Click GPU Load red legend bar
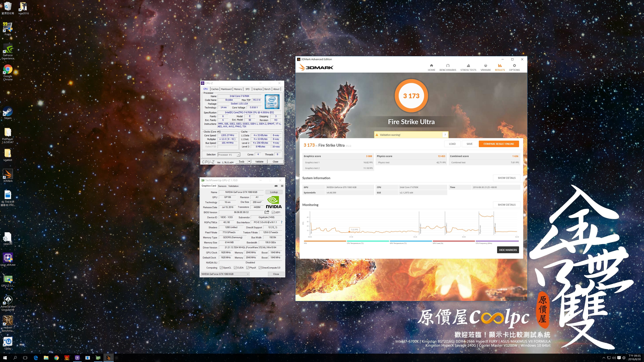The height and width of the screenshot is (362, 644). tap(453, 241)
